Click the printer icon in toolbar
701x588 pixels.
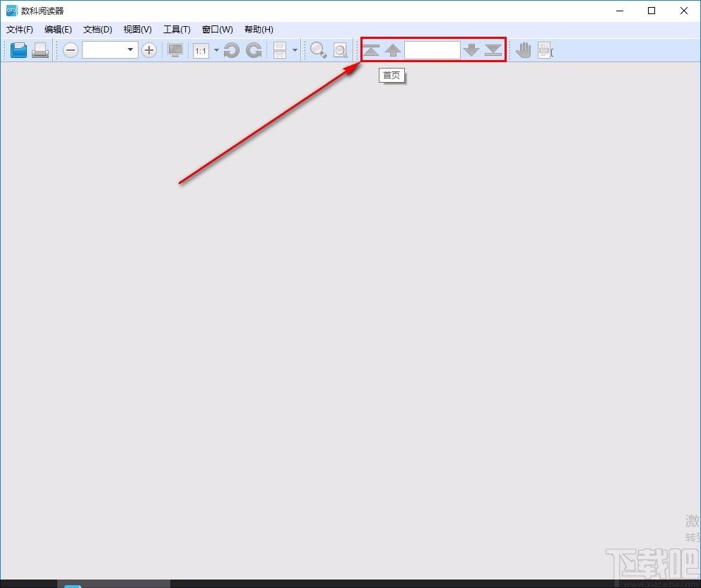[x=40, y=50]
